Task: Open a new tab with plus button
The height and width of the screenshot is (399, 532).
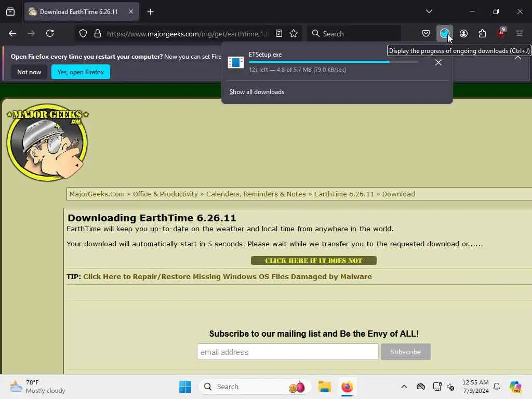Action: click(150, 12)
